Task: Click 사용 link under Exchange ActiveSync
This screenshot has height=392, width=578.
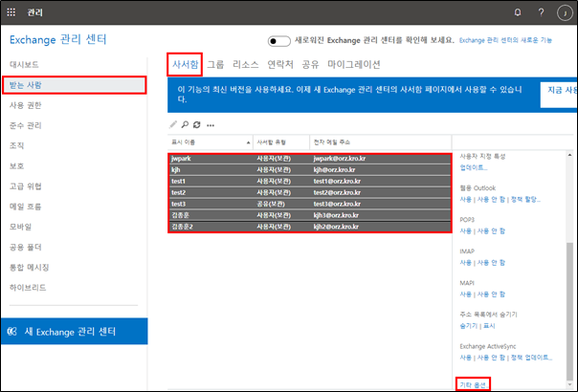Action: [x=466, y=358]
